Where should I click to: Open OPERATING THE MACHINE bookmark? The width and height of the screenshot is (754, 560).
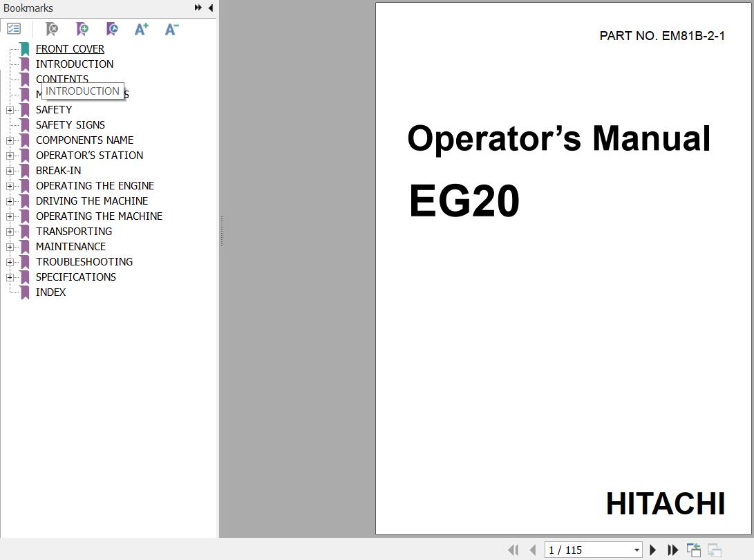coord(99,216)
